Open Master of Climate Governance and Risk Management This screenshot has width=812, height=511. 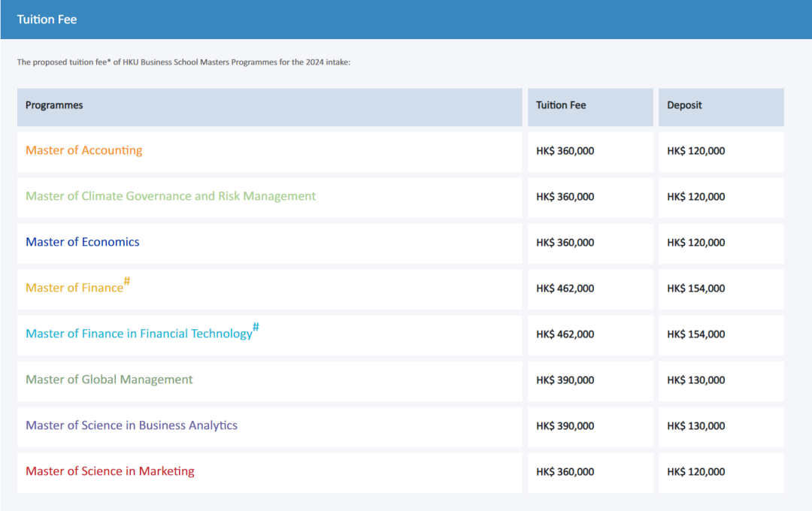pos(171,196)
